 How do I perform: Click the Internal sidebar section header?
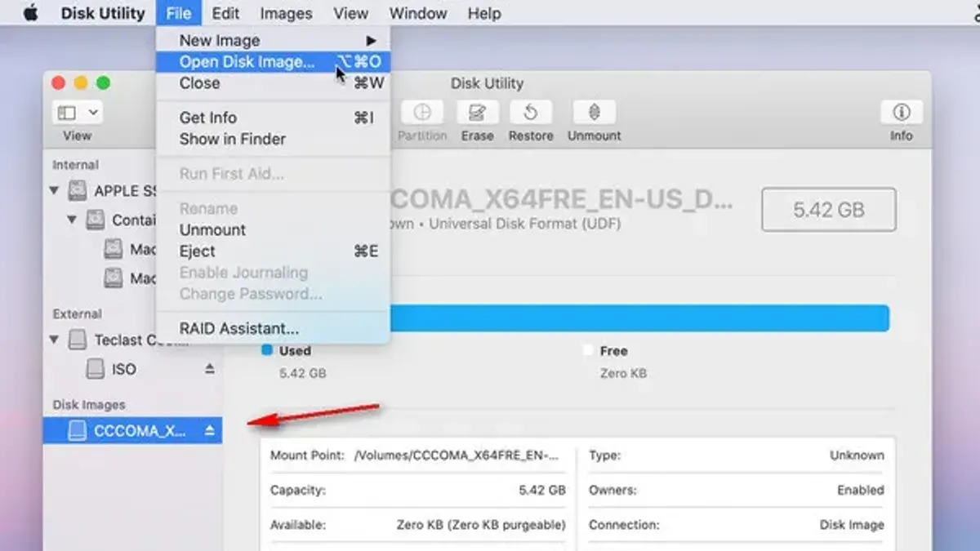(75, 165)
